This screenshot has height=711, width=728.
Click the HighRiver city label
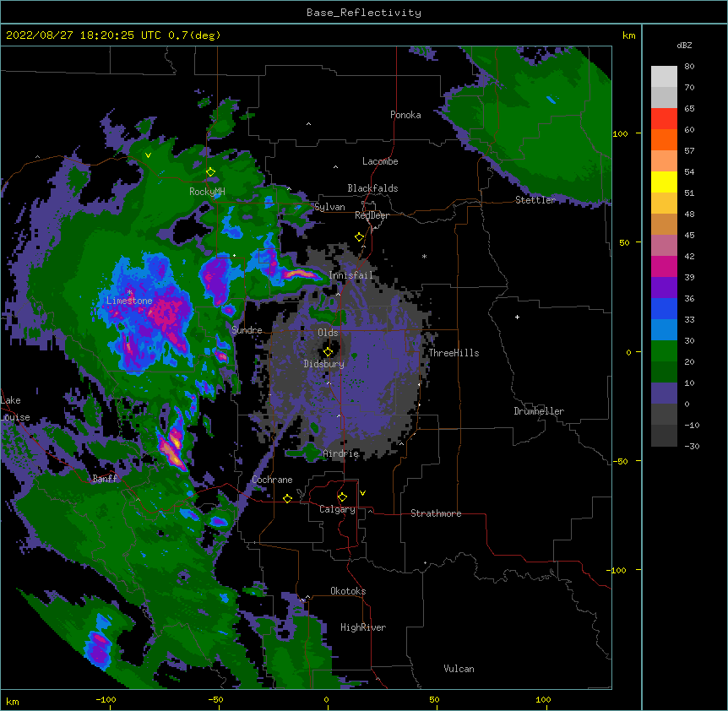coord(363,627)
